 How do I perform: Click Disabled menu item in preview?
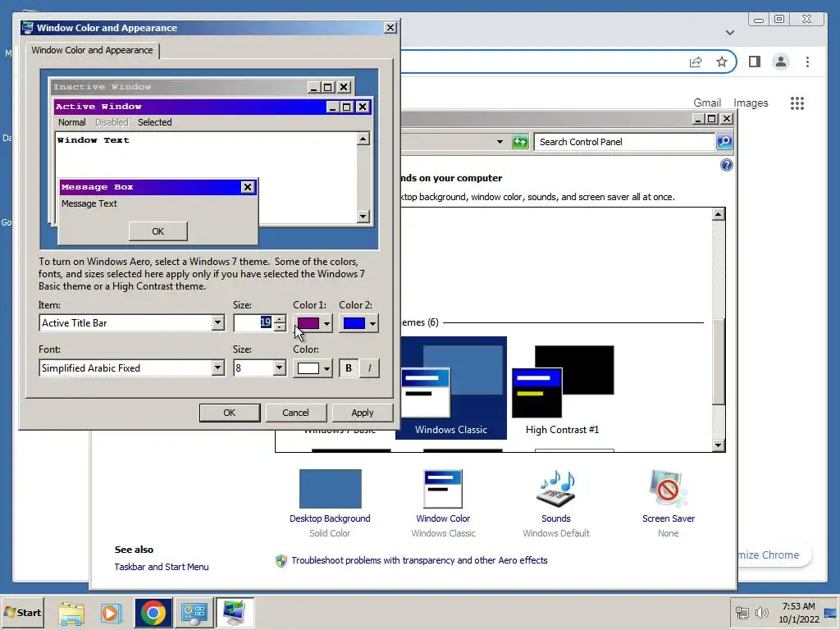(x=112, y=122)
